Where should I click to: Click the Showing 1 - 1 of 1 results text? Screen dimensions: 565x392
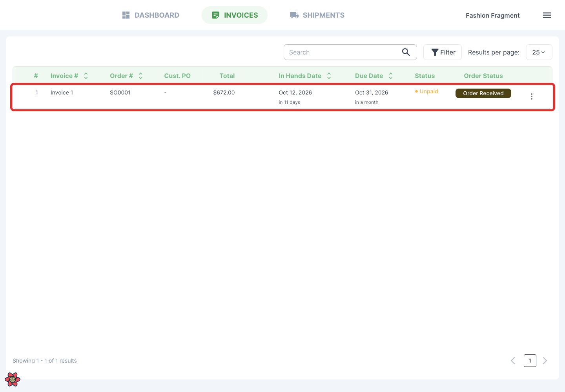pos(45,361)
